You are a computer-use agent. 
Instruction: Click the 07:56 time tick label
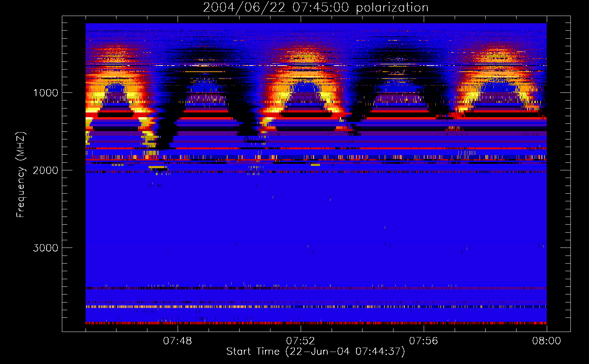point(423,341)
